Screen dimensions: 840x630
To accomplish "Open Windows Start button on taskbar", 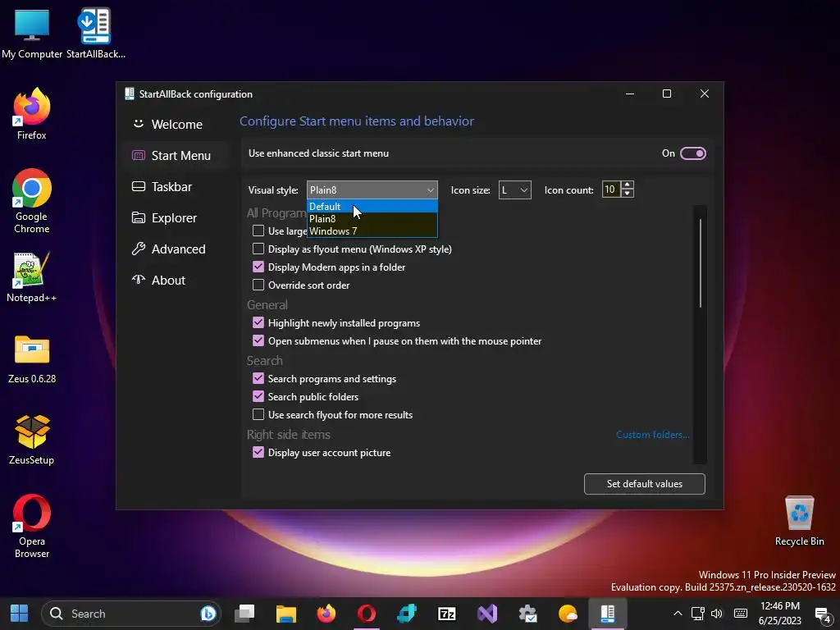I will coord(20,614).
